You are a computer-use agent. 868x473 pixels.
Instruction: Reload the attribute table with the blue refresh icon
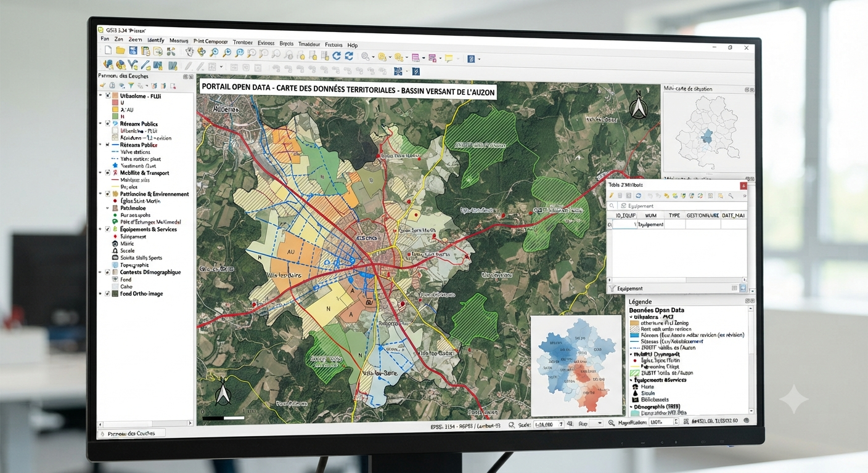click(639, 195)
